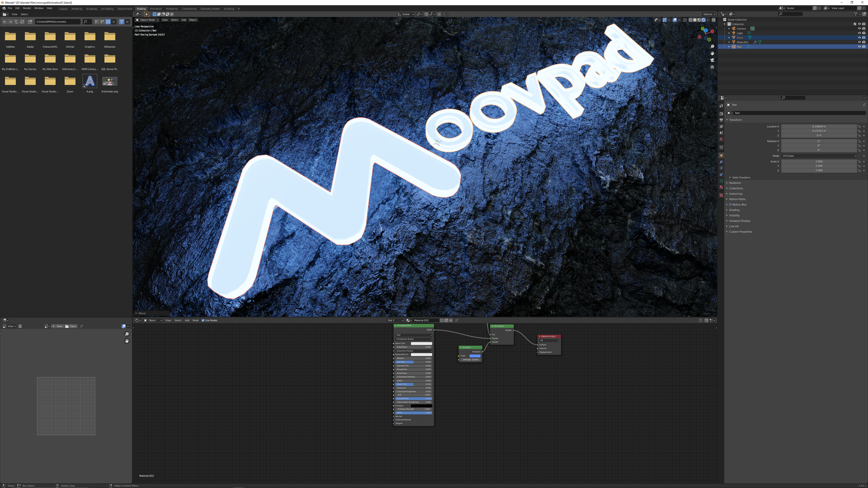
Task: Switch to Modeling workspace tab
Action: pos(76,9)
